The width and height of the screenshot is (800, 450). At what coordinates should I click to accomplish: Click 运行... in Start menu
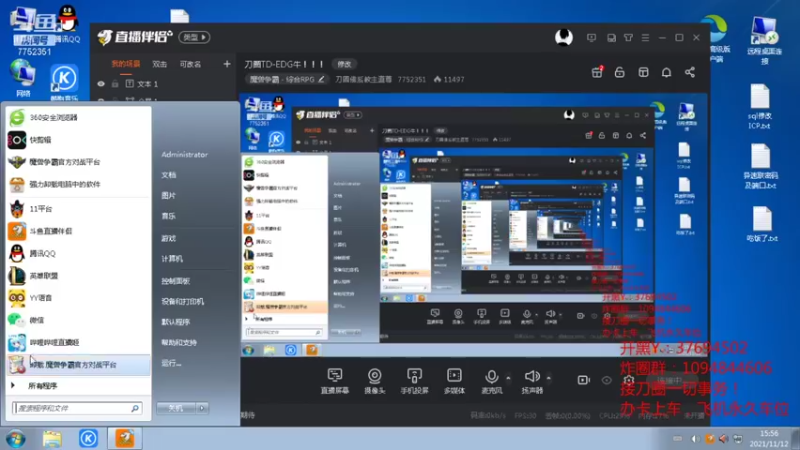pyautogui.click(x=171, y=363)
